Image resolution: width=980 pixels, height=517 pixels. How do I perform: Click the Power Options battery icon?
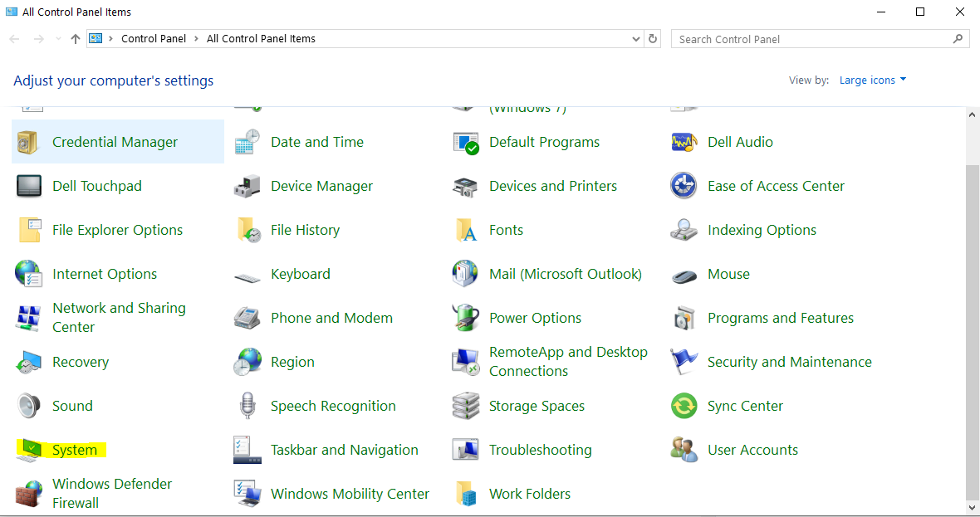coord(465,318)
